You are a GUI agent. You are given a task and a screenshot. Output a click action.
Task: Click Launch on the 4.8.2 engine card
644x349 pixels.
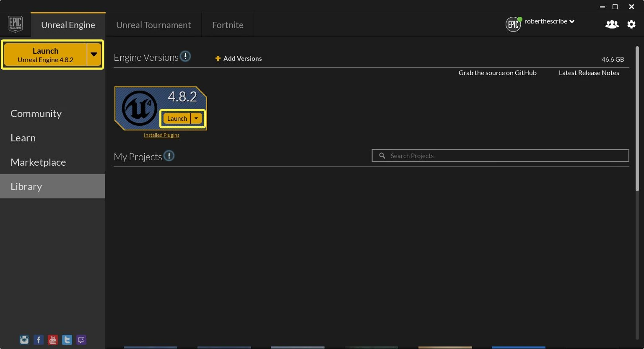coord(177,118)
